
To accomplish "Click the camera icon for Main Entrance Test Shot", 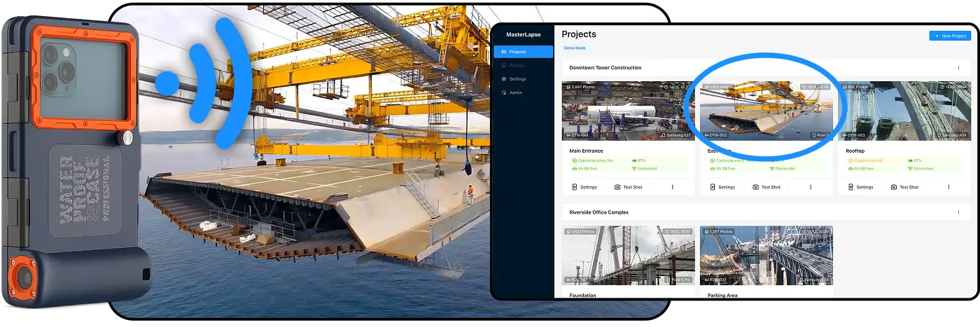I will click(617, 187).
